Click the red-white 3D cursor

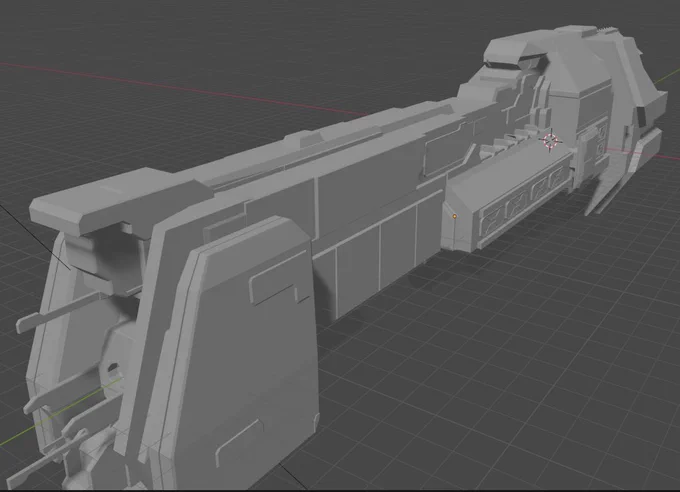tap(551, 141)
